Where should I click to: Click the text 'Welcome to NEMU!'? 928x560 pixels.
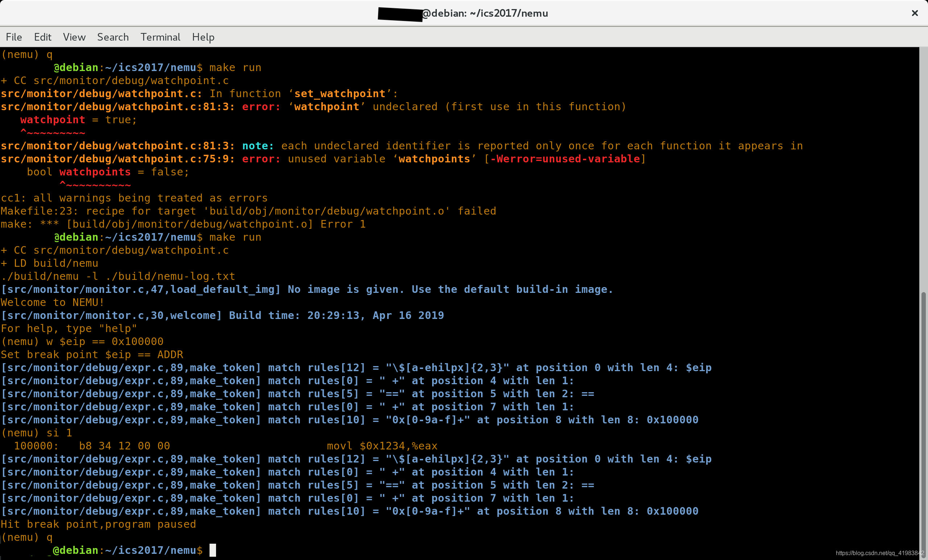point(52,302)
